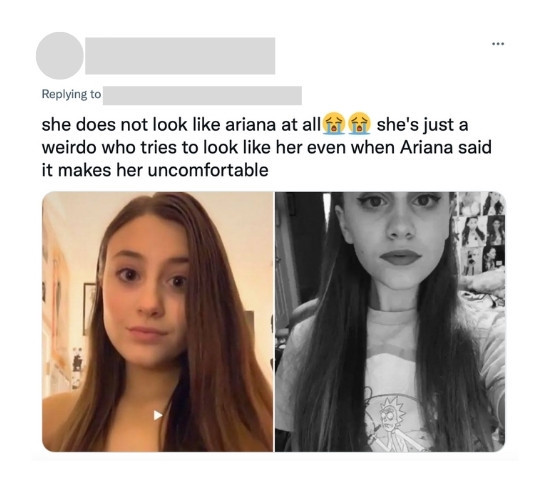Click the gray circular profile avatar
The height and width of the screenshot is (496, 550).
tap(60, 55)
